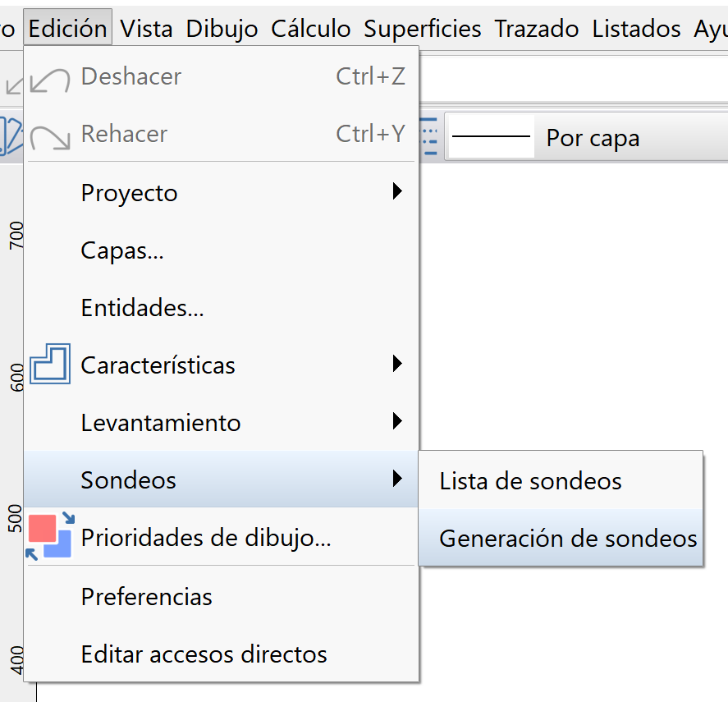
Task: Open the Vista menu
Action: click(146, 28)
